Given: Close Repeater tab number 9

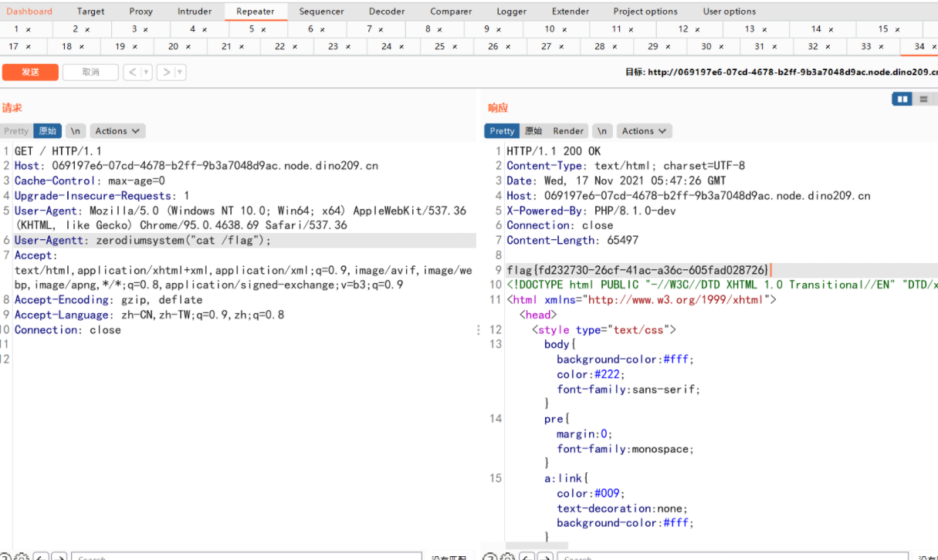Looking at the screenshot, I should coord(498,29).
